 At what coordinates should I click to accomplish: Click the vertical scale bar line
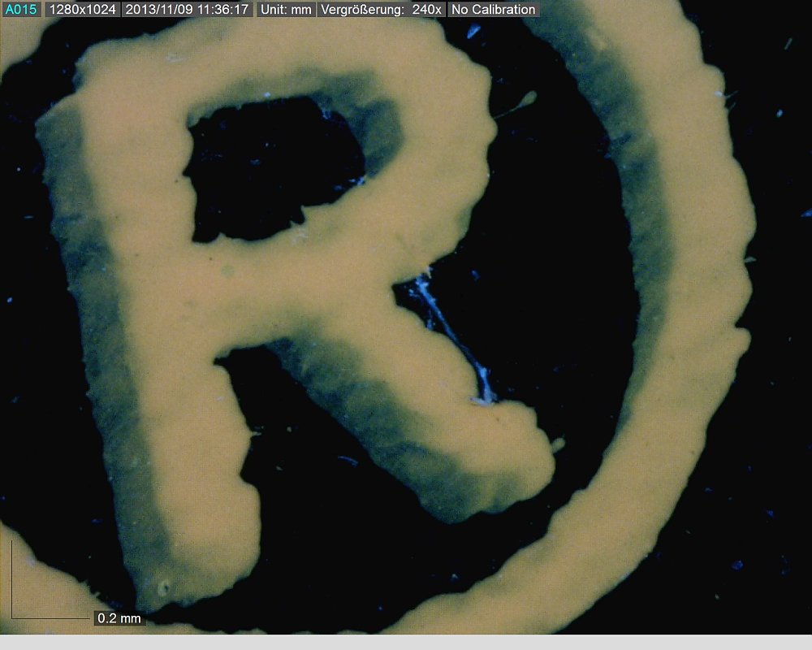click(x=11, y=577)
